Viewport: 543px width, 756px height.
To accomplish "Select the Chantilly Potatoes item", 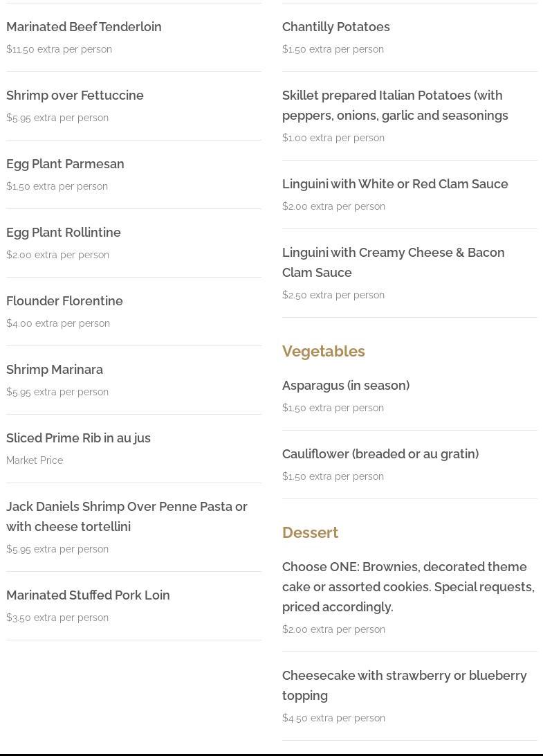I will pyautogui.click(x=335, y=26).
